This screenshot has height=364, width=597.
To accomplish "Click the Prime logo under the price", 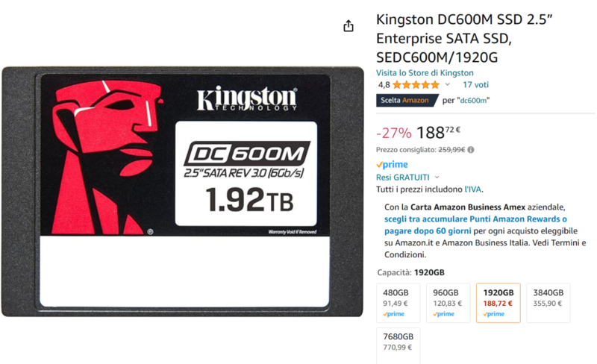I will 392,165.
